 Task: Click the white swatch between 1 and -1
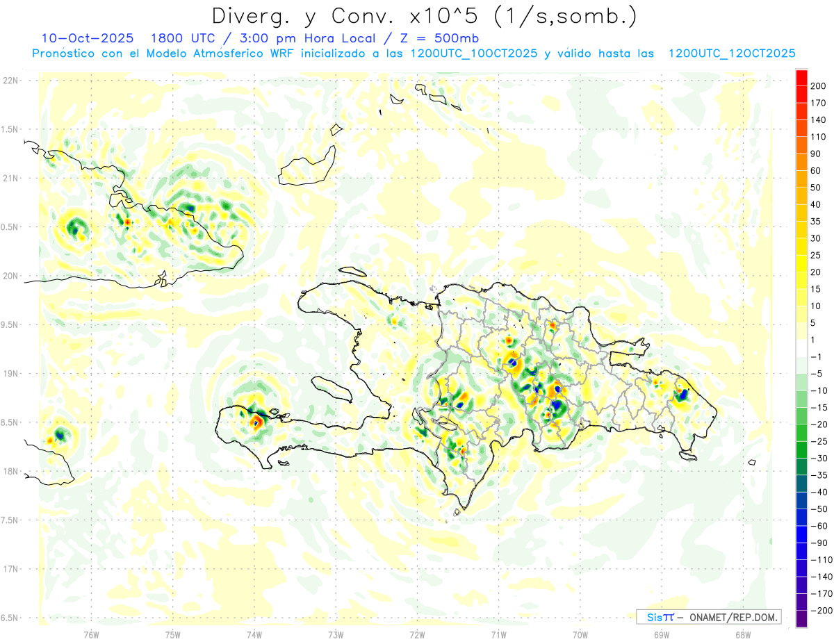(x=801, y=348)
